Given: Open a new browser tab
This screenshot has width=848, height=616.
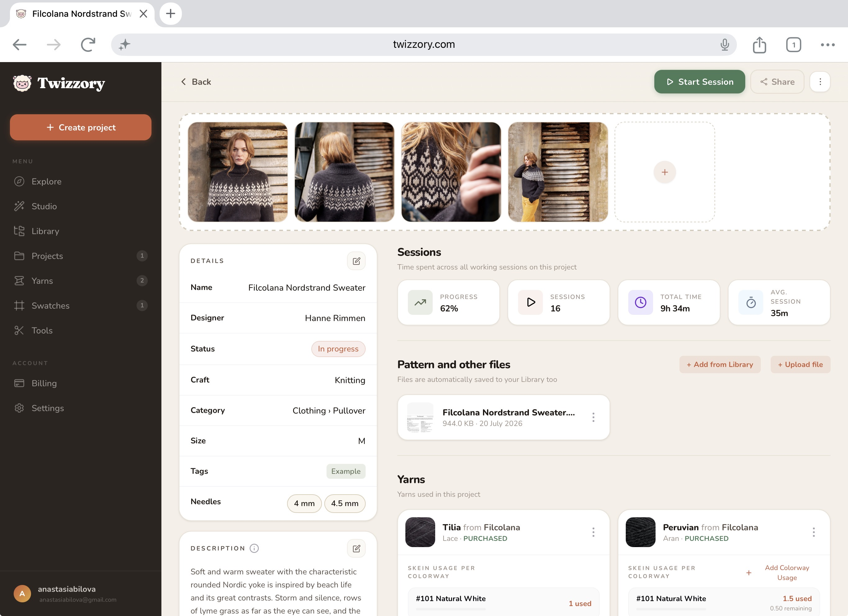Looking at the screenshot, I should coord(170,14).
